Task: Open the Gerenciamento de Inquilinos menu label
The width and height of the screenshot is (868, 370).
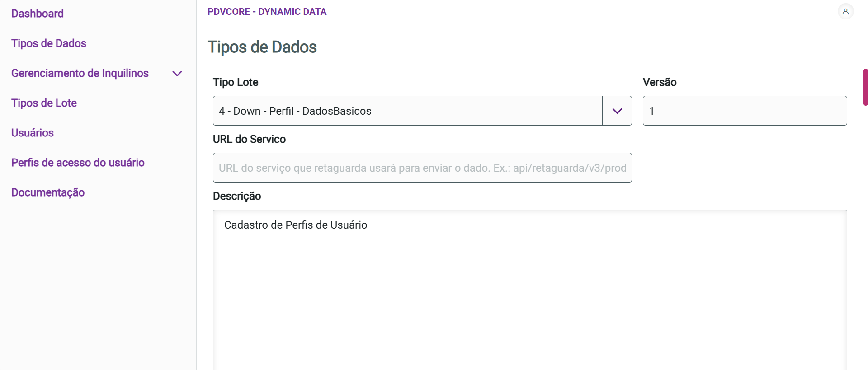Action: click(80, 73)
